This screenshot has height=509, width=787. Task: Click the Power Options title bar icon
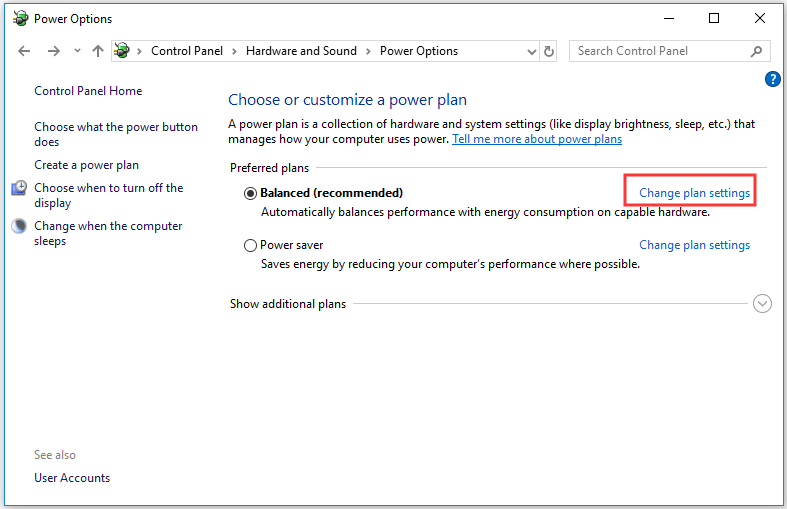(x=20, y=19)
